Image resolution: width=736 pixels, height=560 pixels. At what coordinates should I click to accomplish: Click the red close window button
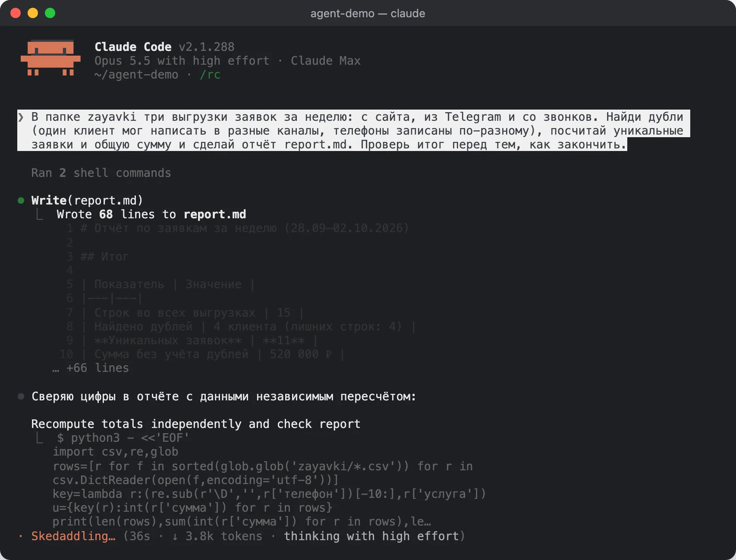pyautogui.click(x=16, y=13)
